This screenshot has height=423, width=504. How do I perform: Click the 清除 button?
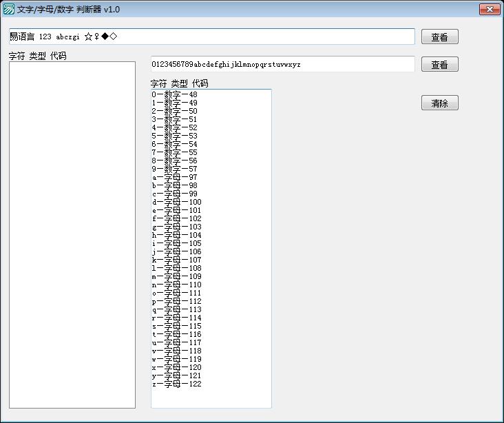click(440, 103)
